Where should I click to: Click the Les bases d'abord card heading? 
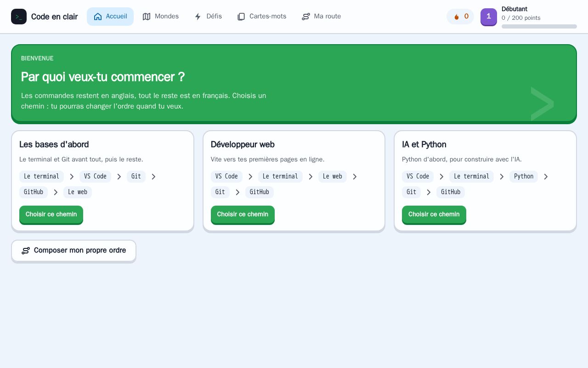(54, 144)
